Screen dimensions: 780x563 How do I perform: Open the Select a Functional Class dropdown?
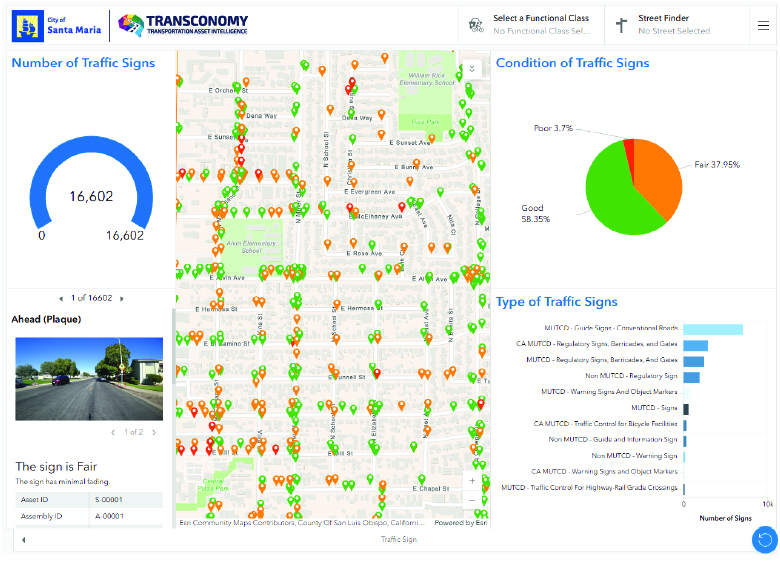coord(540,25)
